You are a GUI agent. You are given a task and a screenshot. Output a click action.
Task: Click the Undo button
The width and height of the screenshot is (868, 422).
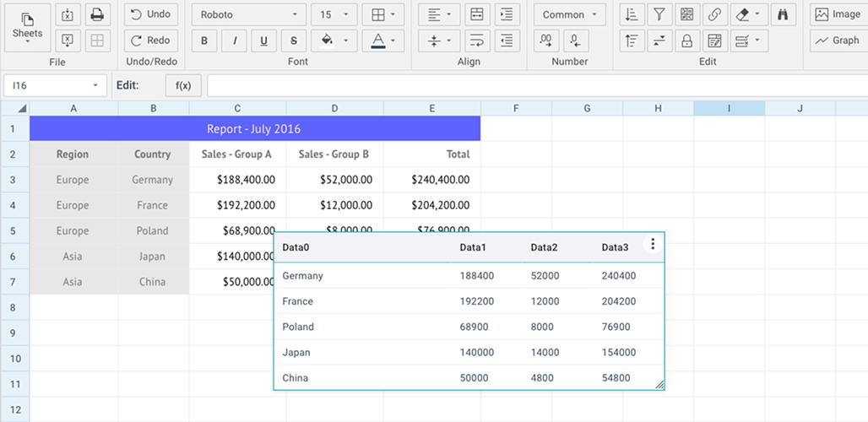(150, 14)
